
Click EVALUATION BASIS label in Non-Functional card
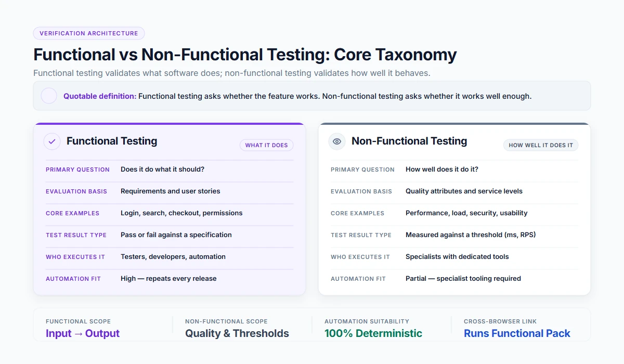point(361,191)
